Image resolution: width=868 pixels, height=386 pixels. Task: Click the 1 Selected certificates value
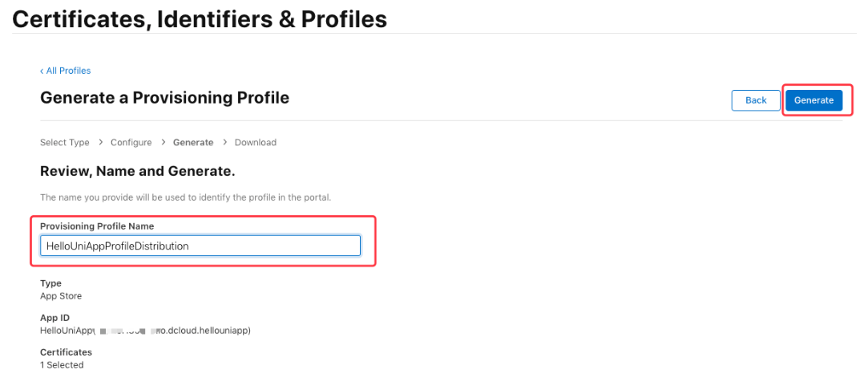click(x=62, y=364)
